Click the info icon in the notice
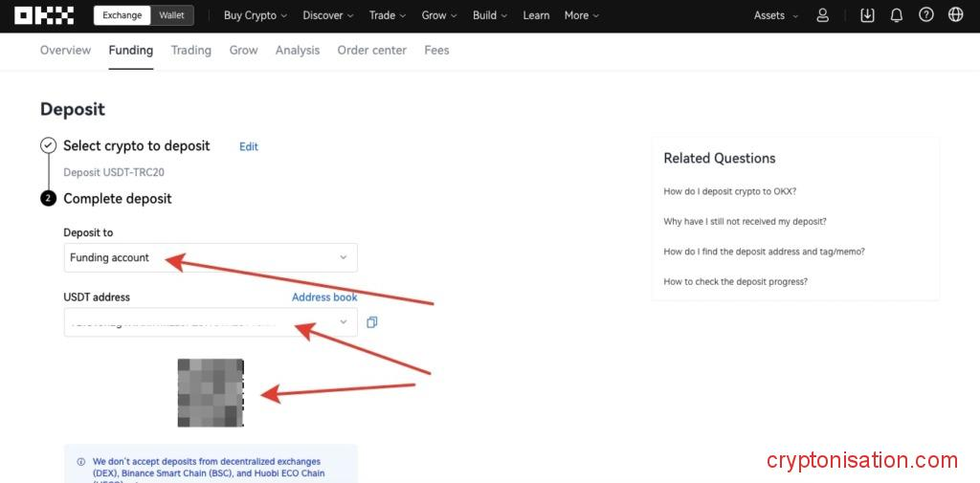The width and height of the screenshot is (980, 483). click(x=80, y=462)
